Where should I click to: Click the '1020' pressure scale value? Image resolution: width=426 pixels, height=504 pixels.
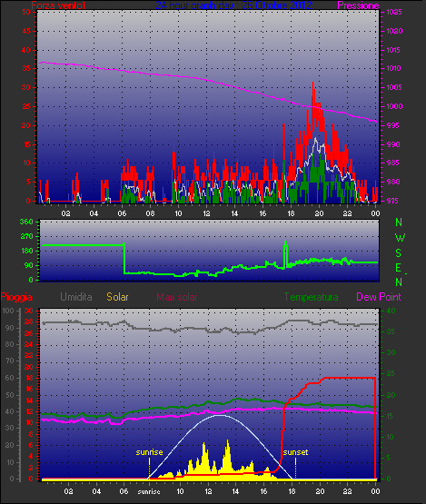point(394,31)
